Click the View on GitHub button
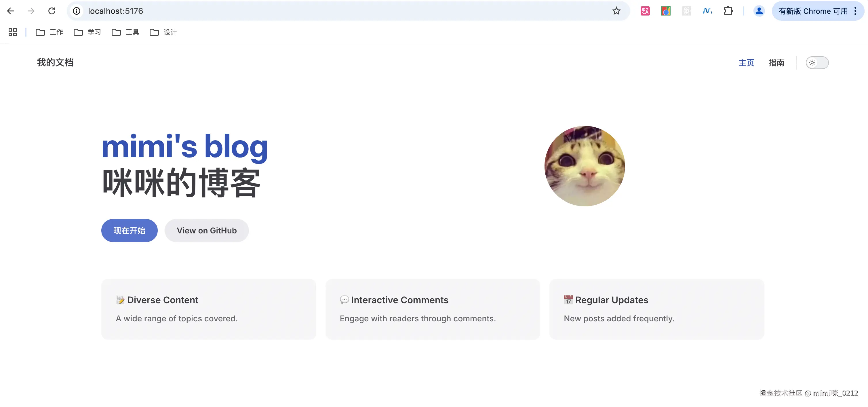 [207, 231]
